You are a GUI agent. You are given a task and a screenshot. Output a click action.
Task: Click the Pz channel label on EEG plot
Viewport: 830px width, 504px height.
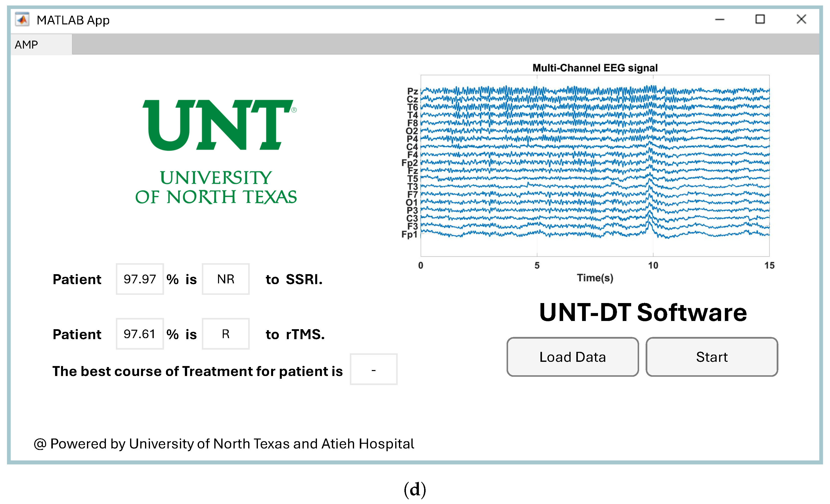point(413,91)
